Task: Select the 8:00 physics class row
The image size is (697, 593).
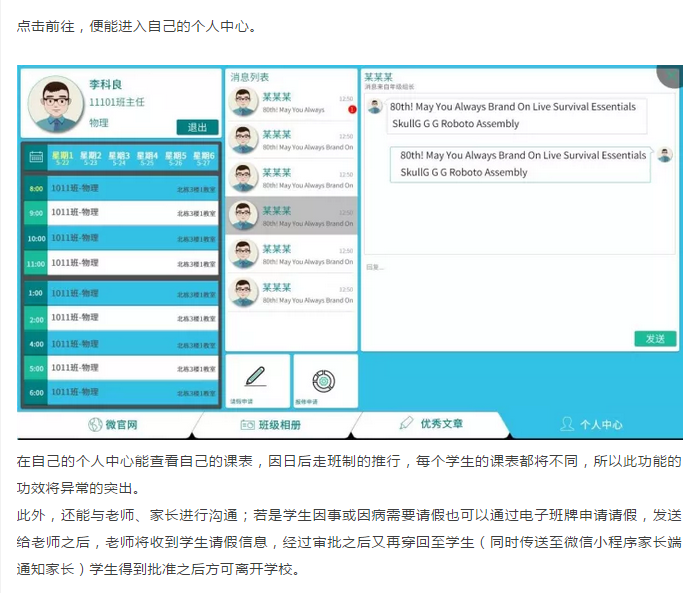Action: click(120, 188)
